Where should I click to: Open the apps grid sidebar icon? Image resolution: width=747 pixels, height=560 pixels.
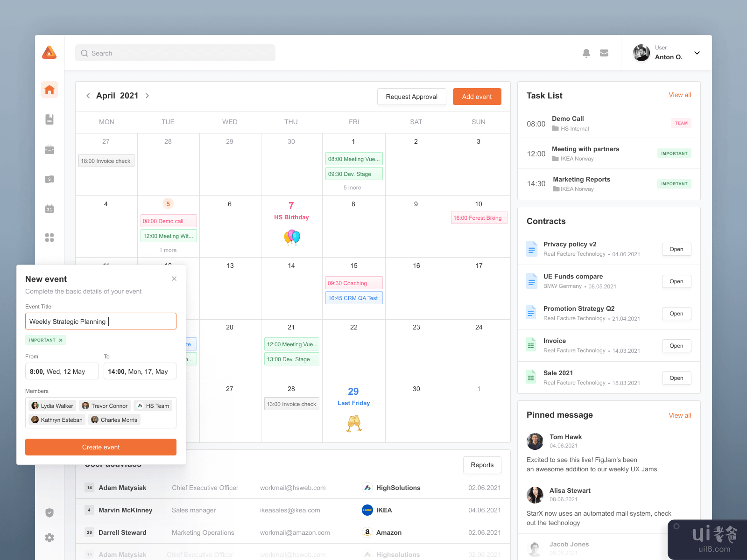(49, 238)
